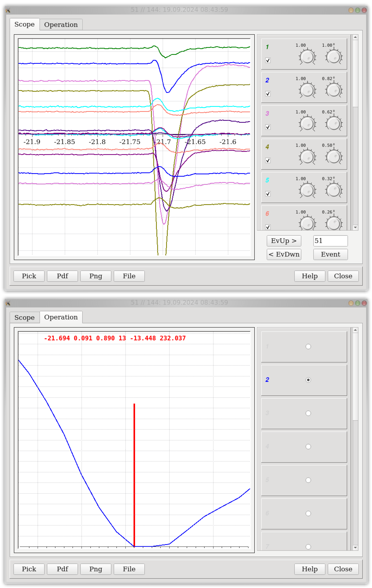
Task: Click File button in lower window
Action: (x=129, y=569)
